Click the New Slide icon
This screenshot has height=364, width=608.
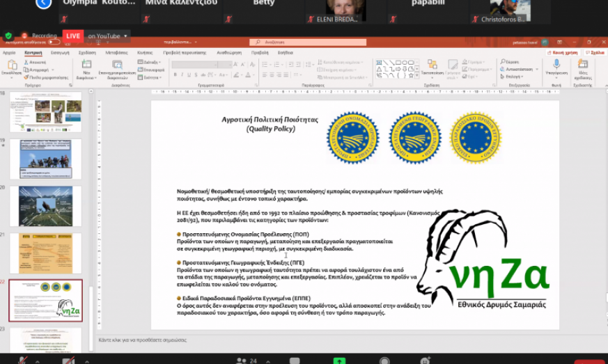86,64
